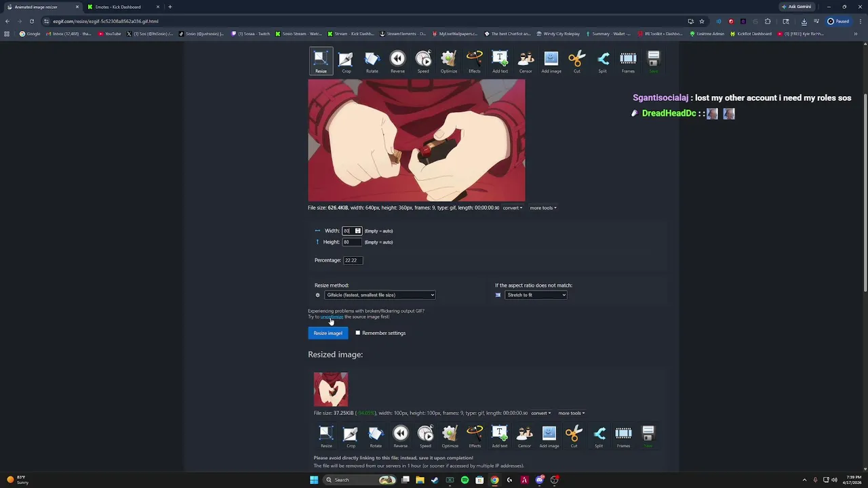Switch to the Animated image resizer tab
The image size is (868, 488).
coord(41,7)
